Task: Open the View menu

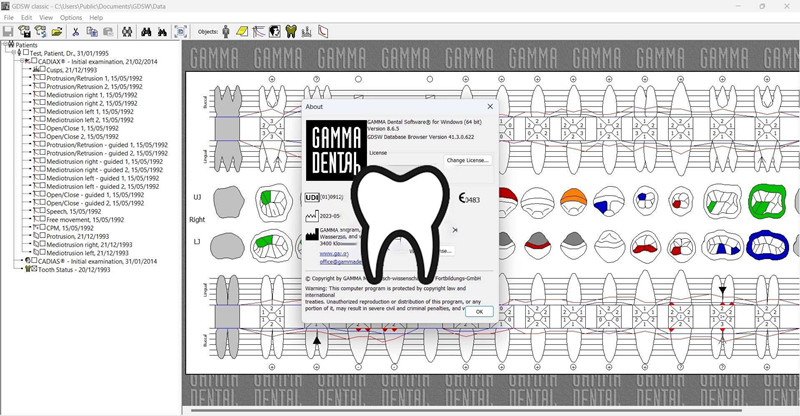Action: pos(46,17)
